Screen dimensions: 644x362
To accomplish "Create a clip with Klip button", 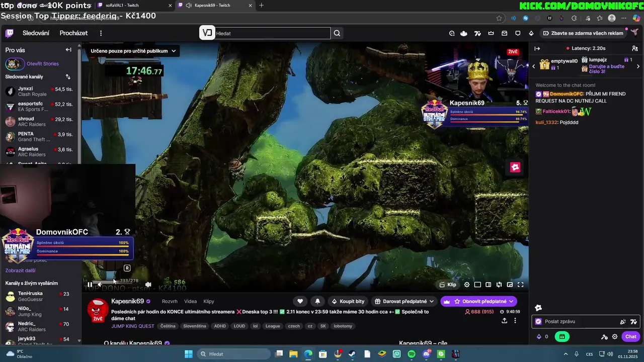I will [x=448, y=285].
